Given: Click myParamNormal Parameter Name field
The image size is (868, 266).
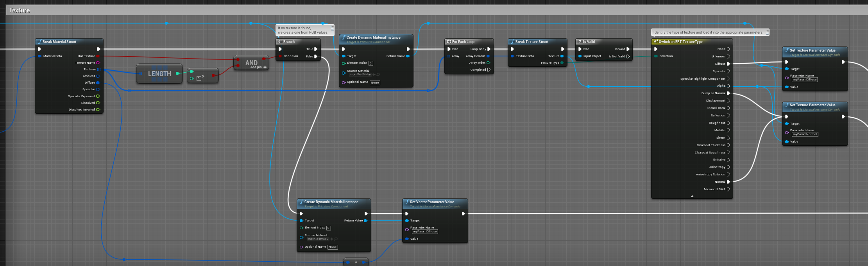Looking at the screenshot, I should coord(804,134).
